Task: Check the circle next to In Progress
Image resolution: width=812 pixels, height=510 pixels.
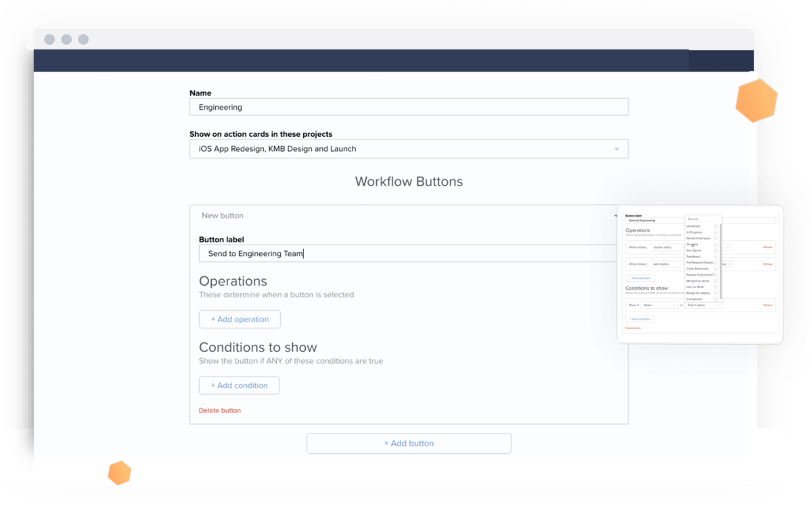Action: point(716,232)
